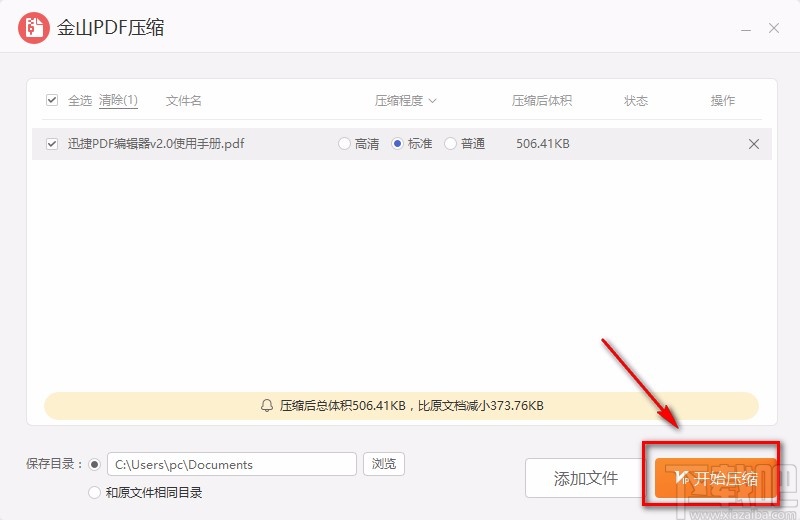This screenshot has height=520, width=800.
Task: Click the 状态 column header
Action: (x=636, y=101)
